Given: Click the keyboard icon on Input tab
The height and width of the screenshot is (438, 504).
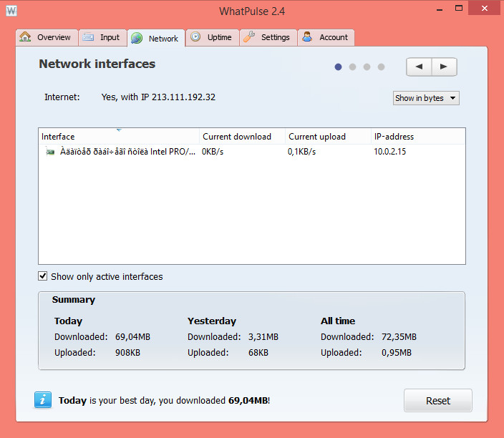Looking at the screenshot, I should (x=88, y=37).
